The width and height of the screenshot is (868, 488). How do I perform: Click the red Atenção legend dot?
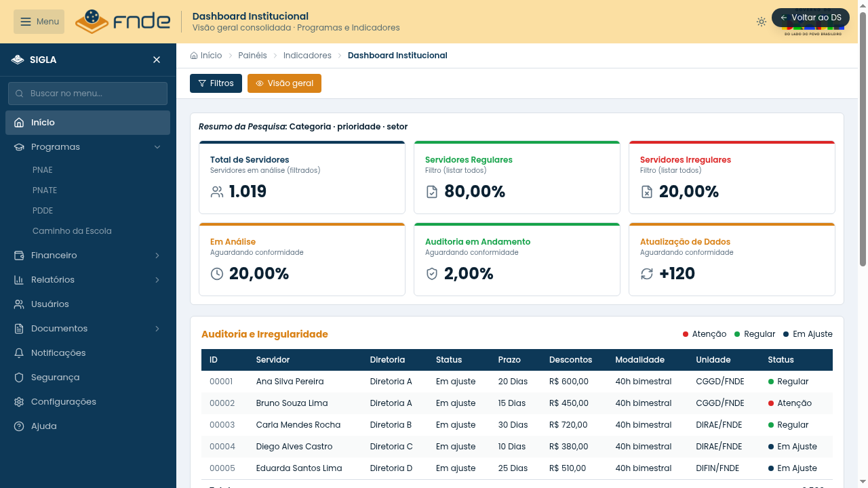[x=686, y=334]
